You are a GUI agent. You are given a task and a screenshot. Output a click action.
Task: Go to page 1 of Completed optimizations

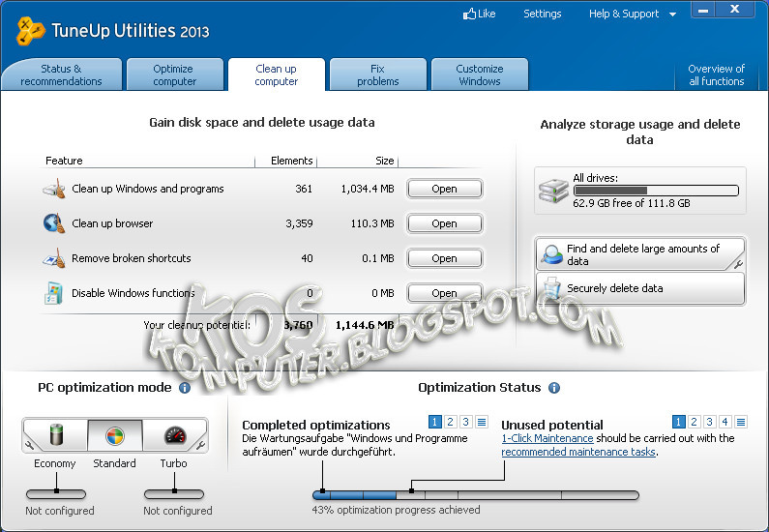coord(434,422)
